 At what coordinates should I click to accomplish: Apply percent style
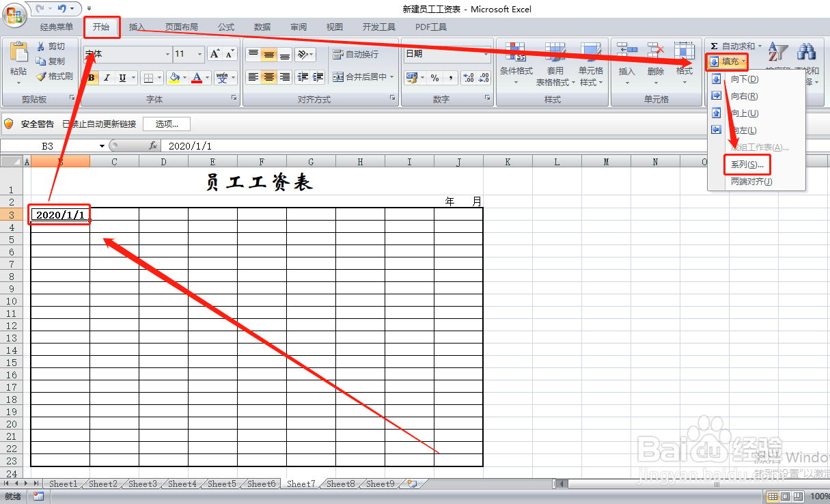434,78
